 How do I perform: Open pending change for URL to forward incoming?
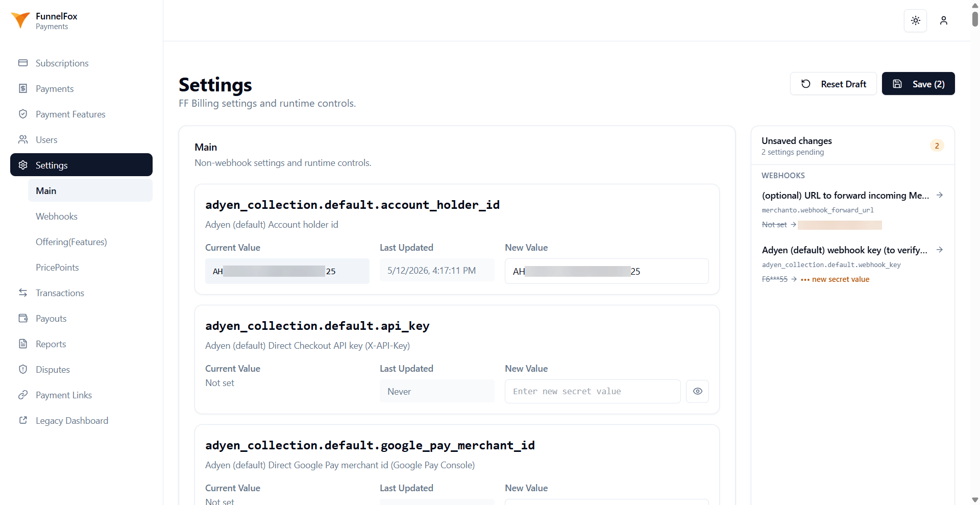[x=852, y=209]
